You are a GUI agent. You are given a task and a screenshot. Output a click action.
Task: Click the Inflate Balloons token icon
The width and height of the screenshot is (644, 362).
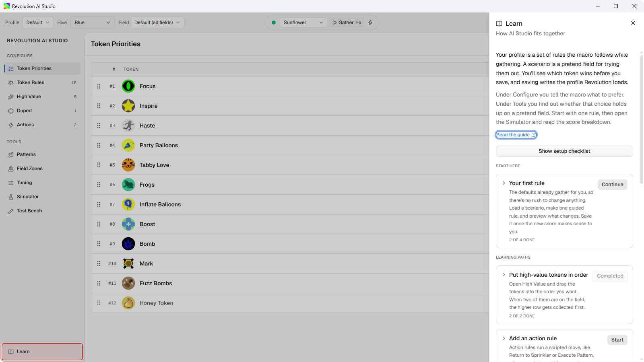(128, 204)
